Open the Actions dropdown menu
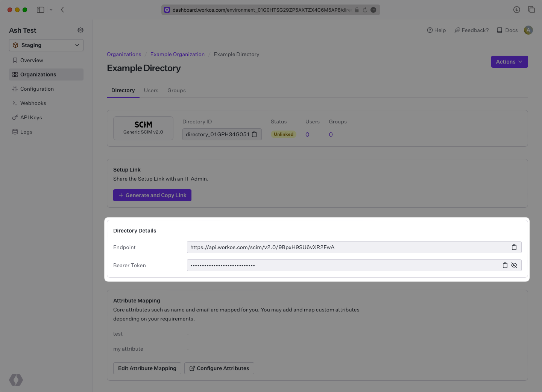The image size is (542, 392). click(x=509, y=61)
